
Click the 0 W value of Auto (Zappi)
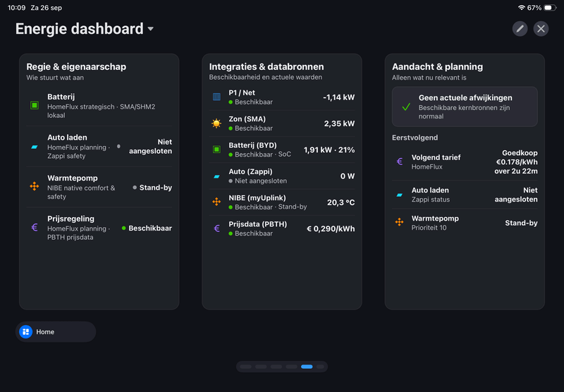[348, 176]
